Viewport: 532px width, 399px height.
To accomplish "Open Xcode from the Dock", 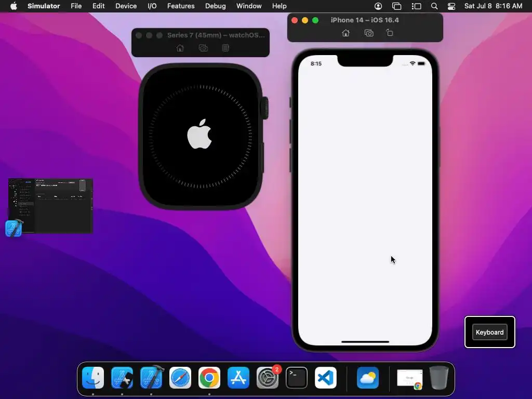I will point(151,377).
